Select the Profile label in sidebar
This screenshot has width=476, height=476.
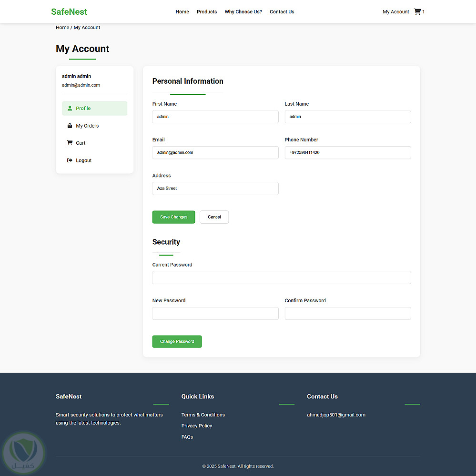pyautogui.click(x=83, y=108)
